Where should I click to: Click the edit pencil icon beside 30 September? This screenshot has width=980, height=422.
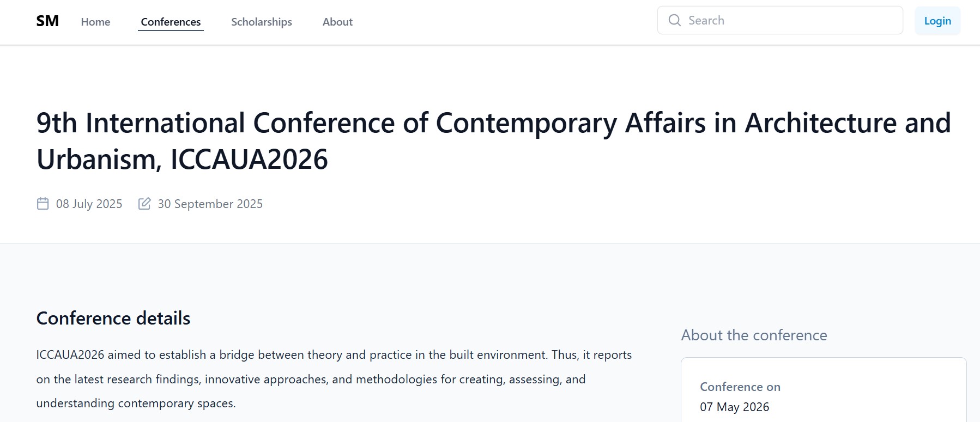point(144,204)
